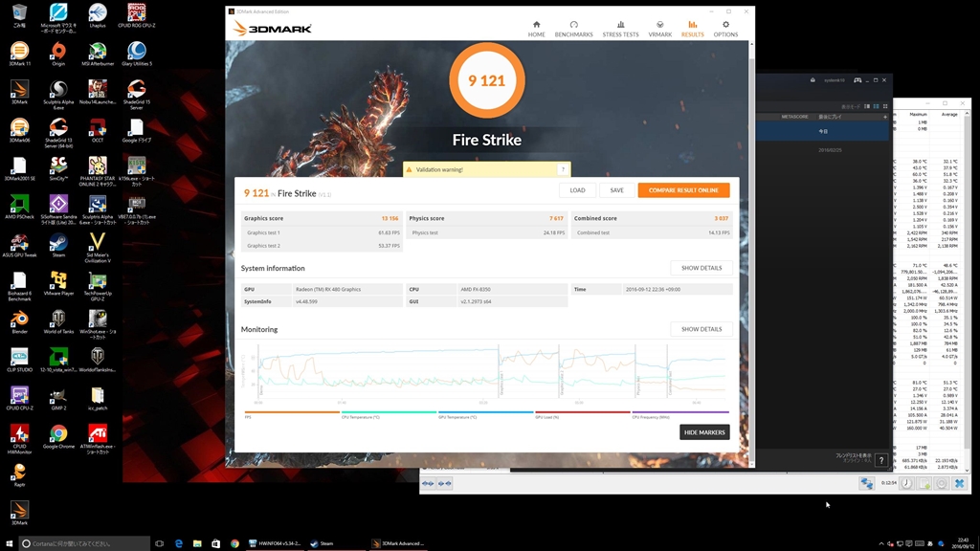Screen dimensions: 980x551
Task: Switch to HWiNFO64 taskbar item
Action: click(x=275, y=543)
